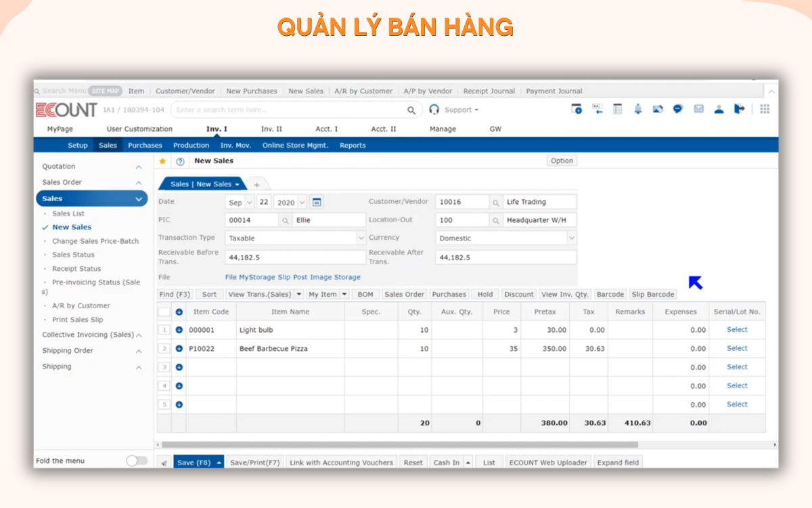This screenshot has width=812, height=508.
Task: Click the Qty. cell of Beef Barbecue Pizza
Action: pos(415,349)
